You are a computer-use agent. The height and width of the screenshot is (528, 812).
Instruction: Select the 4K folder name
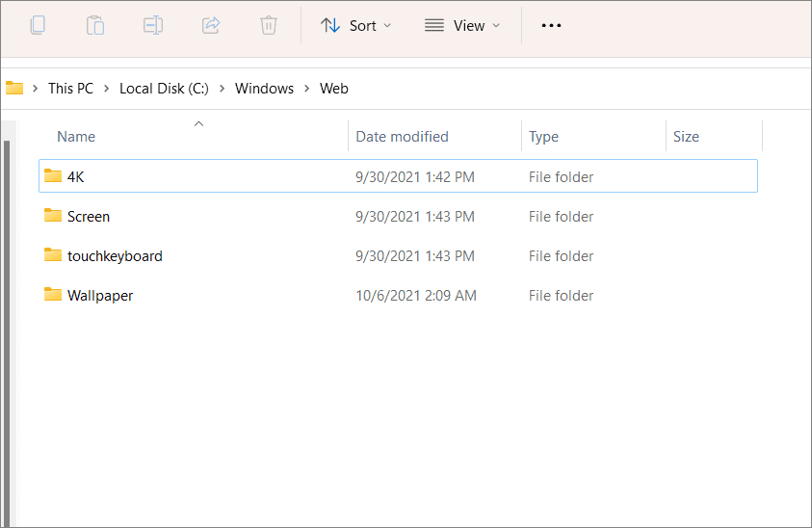[x=75, y=177]
